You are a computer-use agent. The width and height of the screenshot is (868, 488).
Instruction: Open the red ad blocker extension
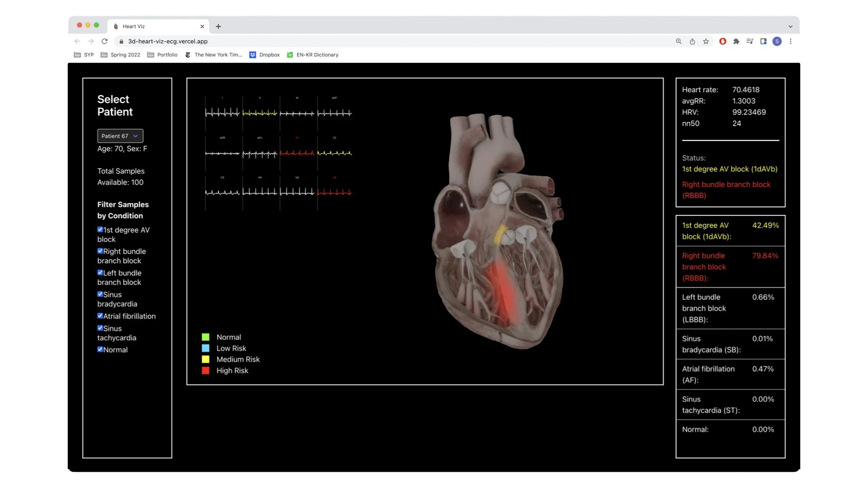click(x=722, y=41)
